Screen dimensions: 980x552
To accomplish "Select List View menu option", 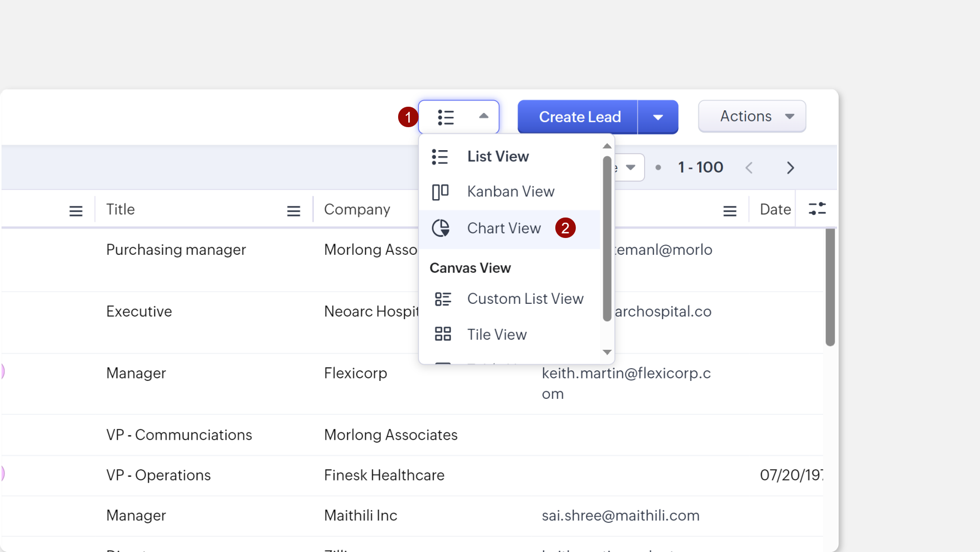I will [498, 157].
